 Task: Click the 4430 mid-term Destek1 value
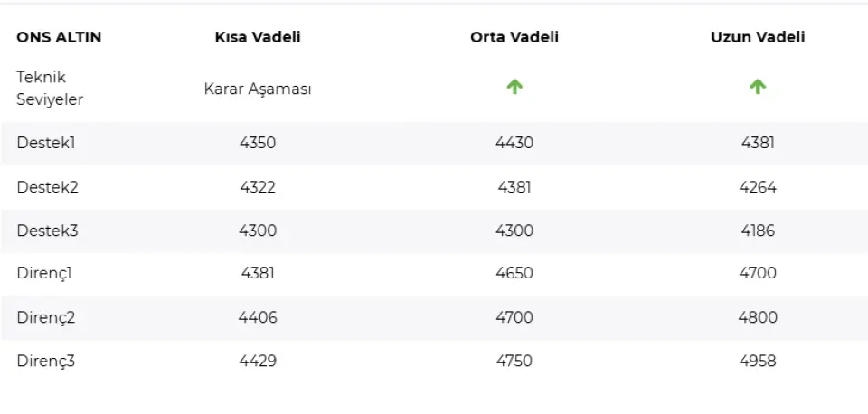pyautogui.click(x=514, y=143)
